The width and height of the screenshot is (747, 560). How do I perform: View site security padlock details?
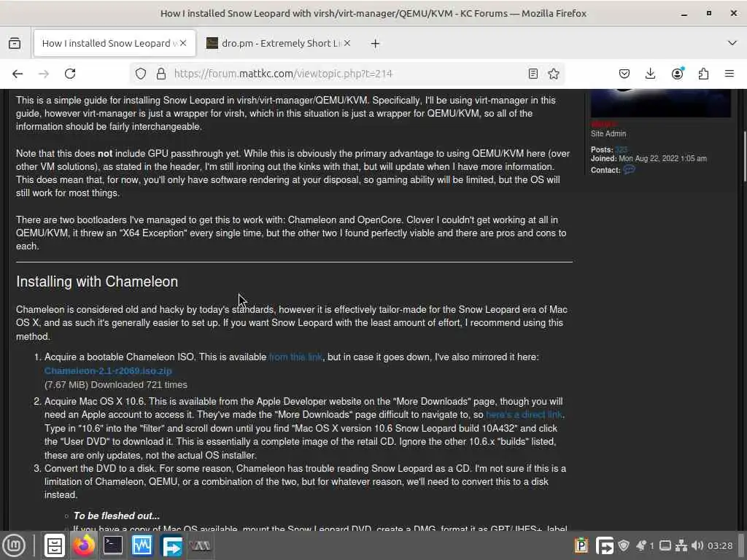point(161,74)
